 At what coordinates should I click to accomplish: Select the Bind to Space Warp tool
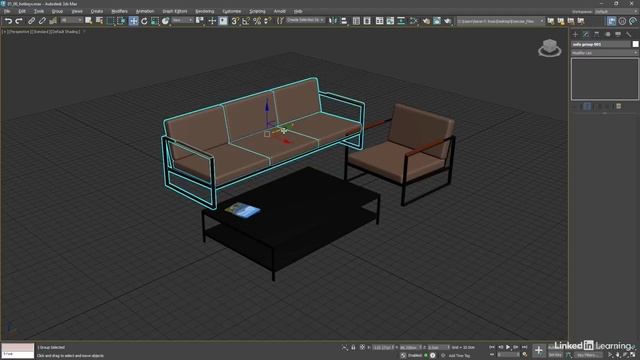pos(53,21)
